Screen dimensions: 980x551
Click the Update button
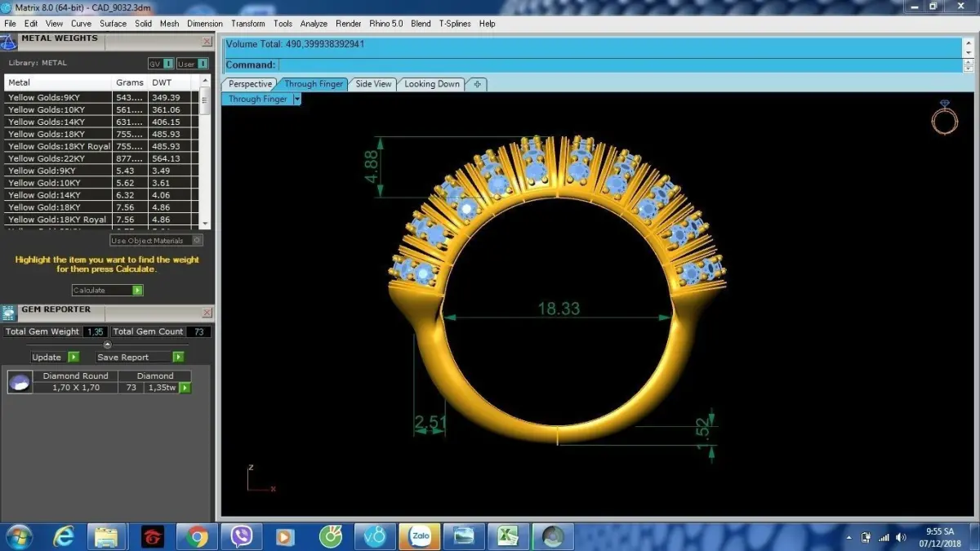coord(55,357)
